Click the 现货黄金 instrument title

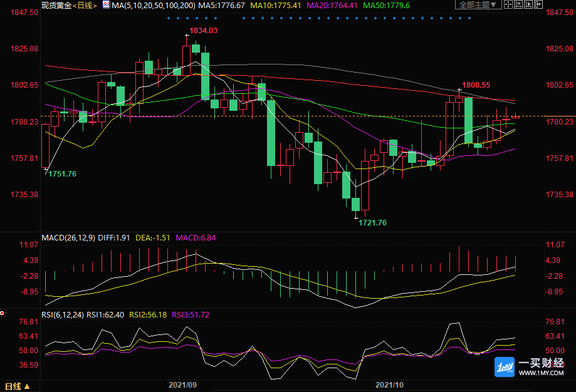pyautogui.click(x=56, y=6)
